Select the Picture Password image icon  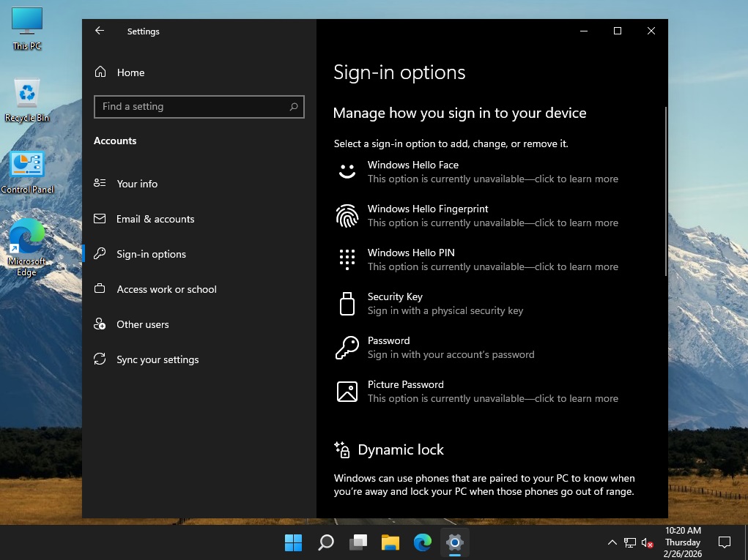[347, 392]
